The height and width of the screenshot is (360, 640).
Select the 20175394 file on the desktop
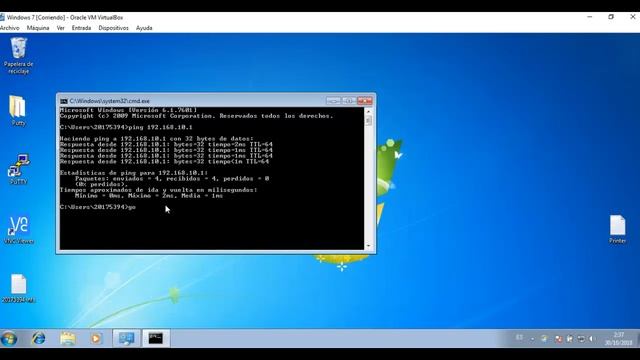[18, 288]
